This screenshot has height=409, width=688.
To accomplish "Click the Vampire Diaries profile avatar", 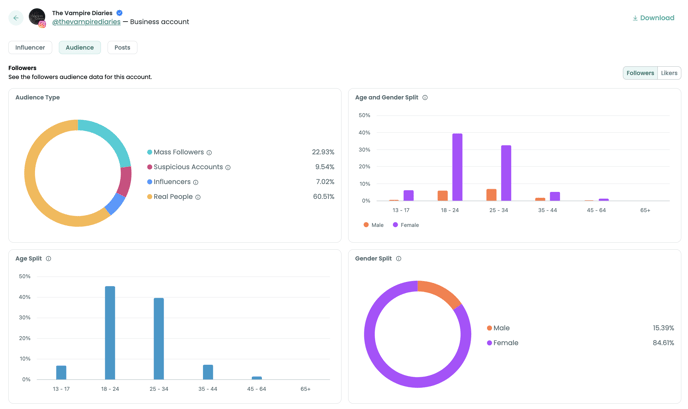I will pyautogui.click(x=37, y=17).
